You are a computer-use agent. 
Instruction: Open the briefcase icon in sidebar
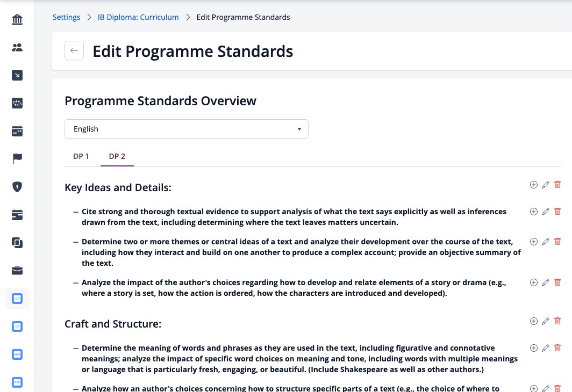(17, 270)
